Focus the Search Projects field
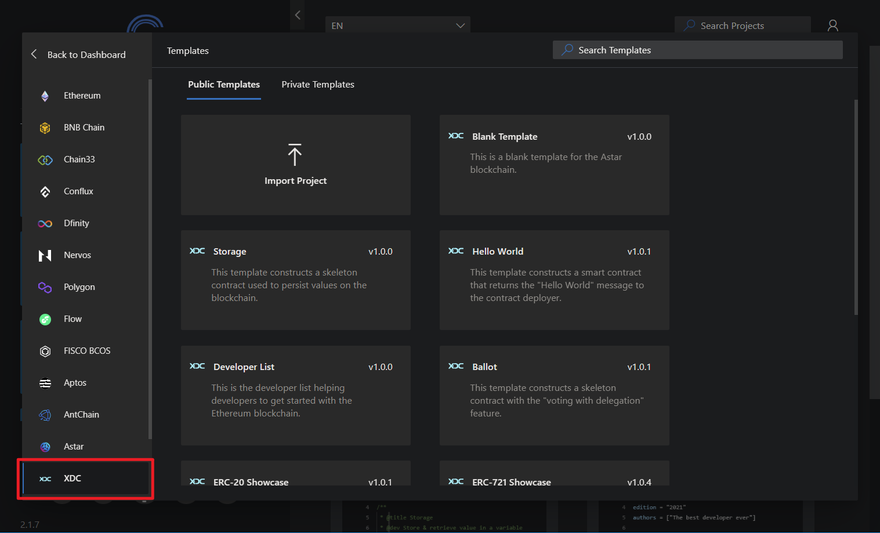The image size is (880, 533). [742, 25]
